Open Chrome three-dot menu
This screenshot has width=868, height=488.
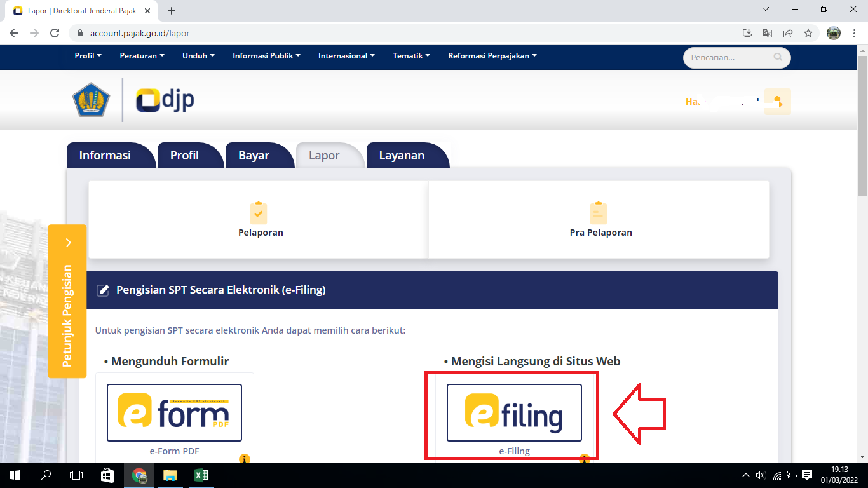point(854,33)
